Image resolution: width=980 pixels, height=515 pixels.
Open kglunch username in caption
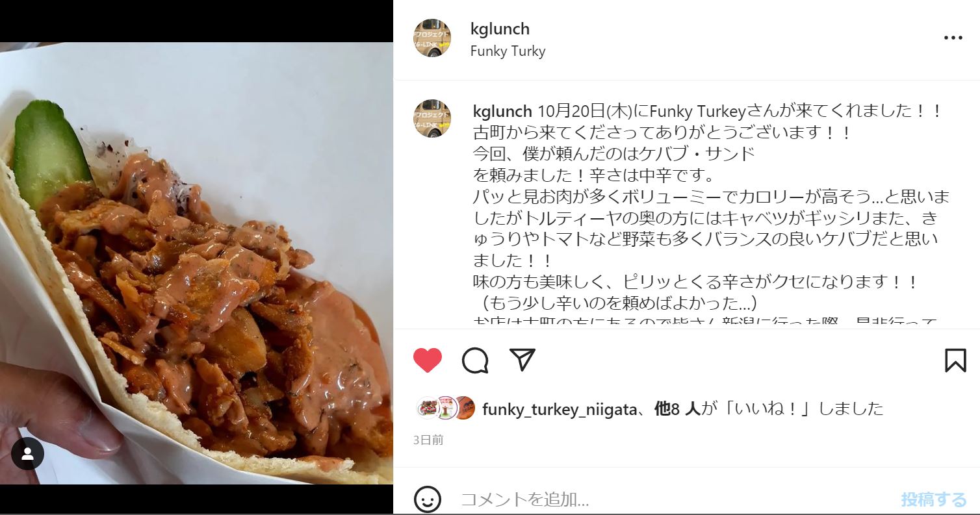pos(502,111)
